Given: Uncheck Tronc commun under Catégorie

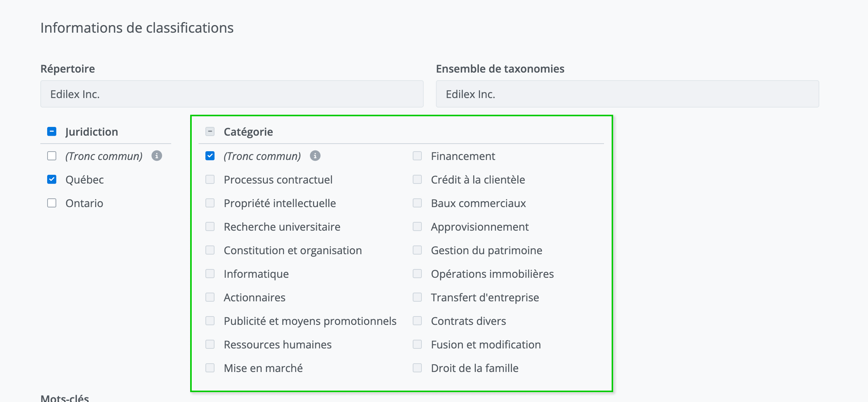Looking at the screenshot, I should (x=210, y=156).
